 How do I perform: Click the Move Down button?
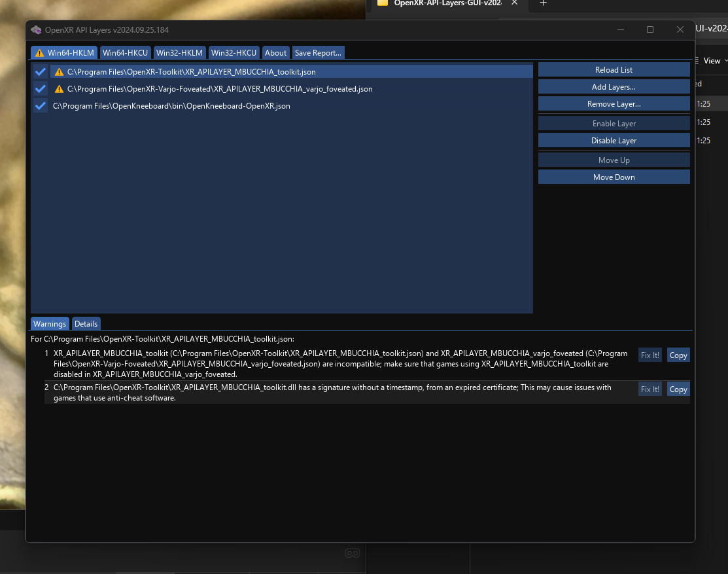[x=614, y=177]
